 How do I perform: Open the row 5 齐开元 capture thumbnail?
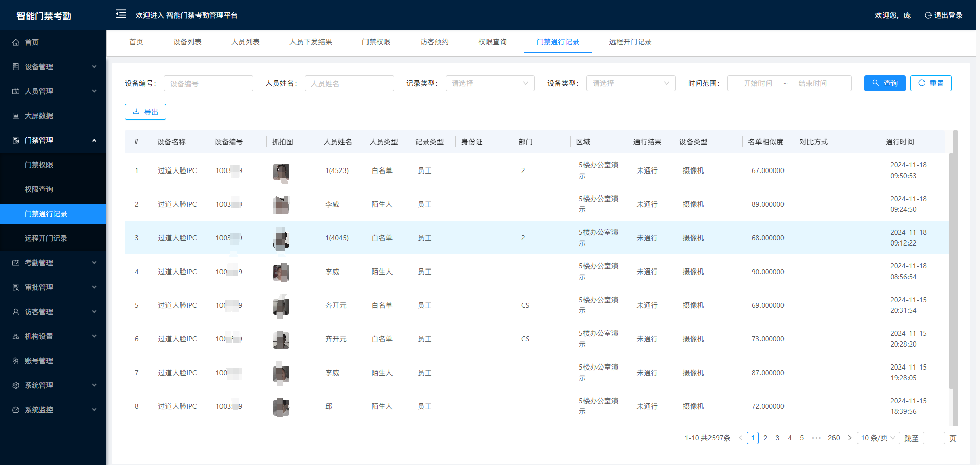(281, 307)
